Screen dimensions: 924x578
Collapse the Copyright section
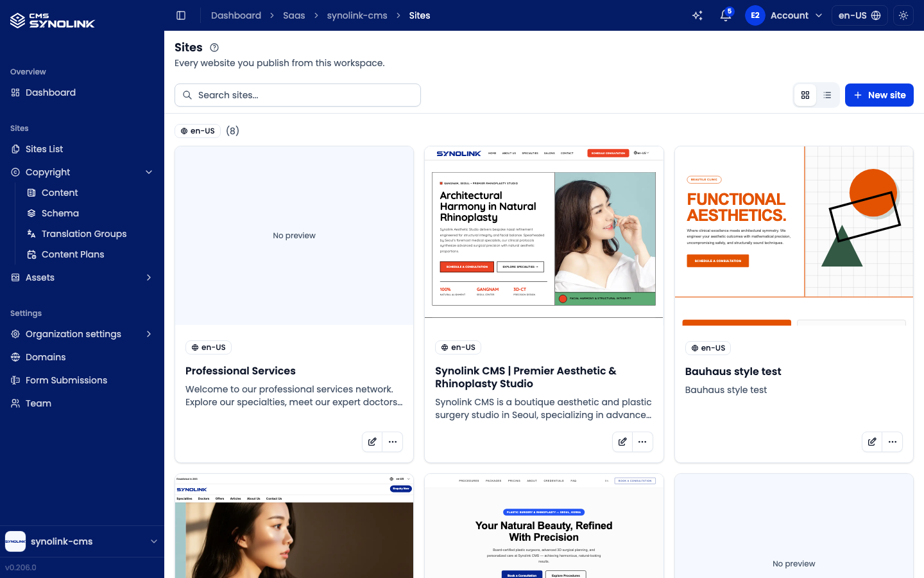click(x=82, y=172)
